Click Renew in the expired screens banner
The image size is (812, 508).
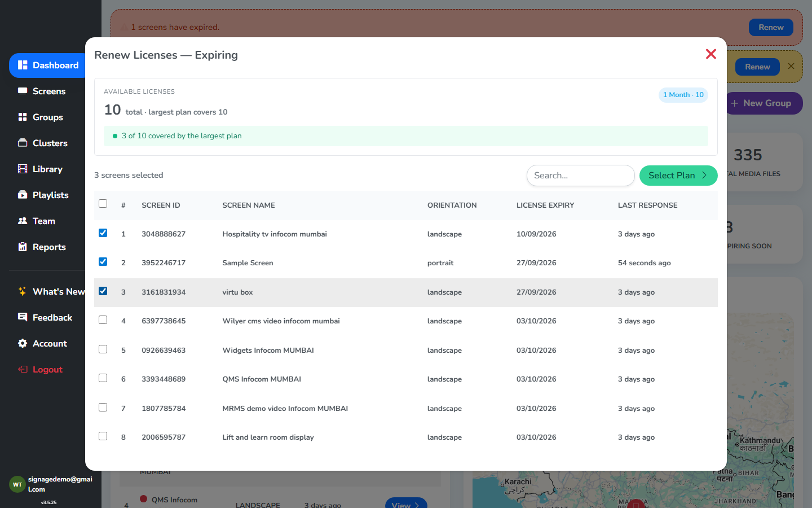pos(771,27)
